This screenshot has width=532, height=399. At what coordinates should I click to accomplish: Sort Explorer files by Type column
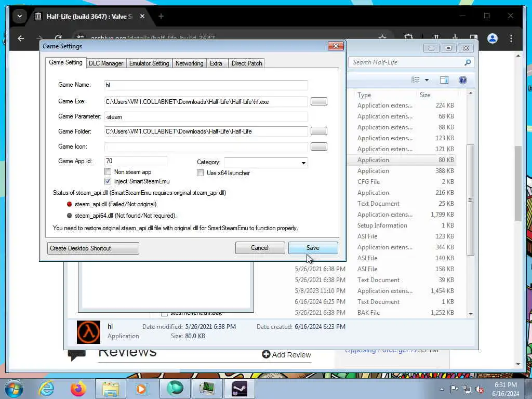point(364,95)
